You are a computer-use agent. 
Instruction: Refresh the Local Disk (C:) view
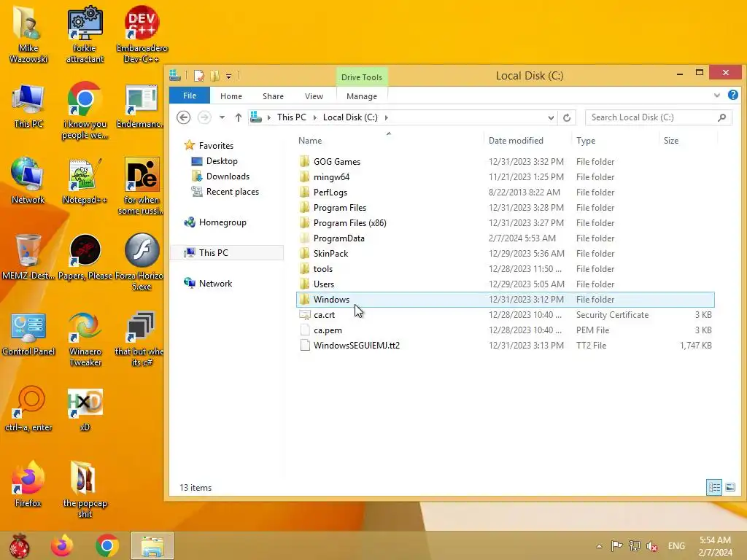(566, 117)
